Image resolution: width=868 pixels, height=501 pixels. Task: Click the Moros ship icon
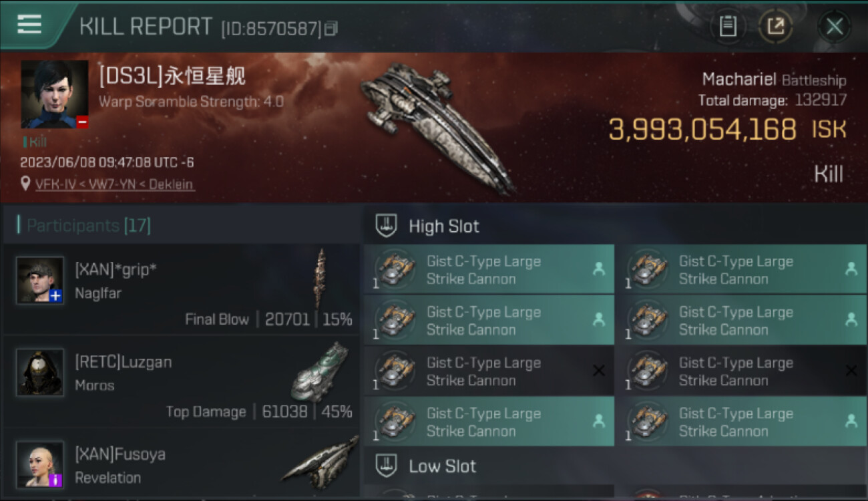(320, 371)
